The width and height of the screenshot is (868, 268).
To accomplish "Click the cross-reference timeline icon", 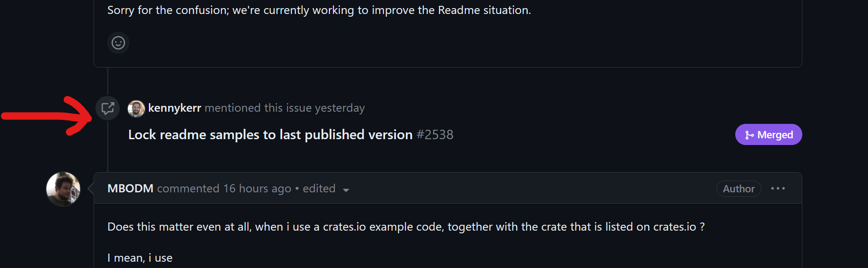I will pyautogui.click(x=108, y=108).
